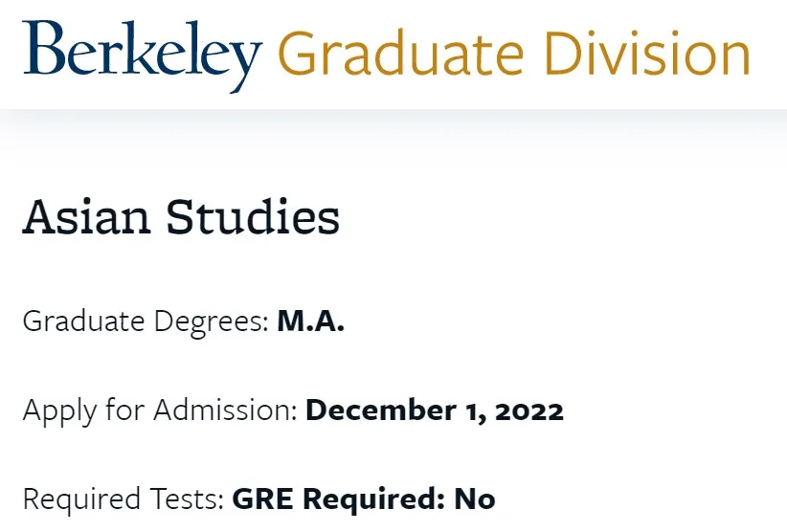Open the Graduate Division homepage link
The image size is (787, 532).
[514, 54]
